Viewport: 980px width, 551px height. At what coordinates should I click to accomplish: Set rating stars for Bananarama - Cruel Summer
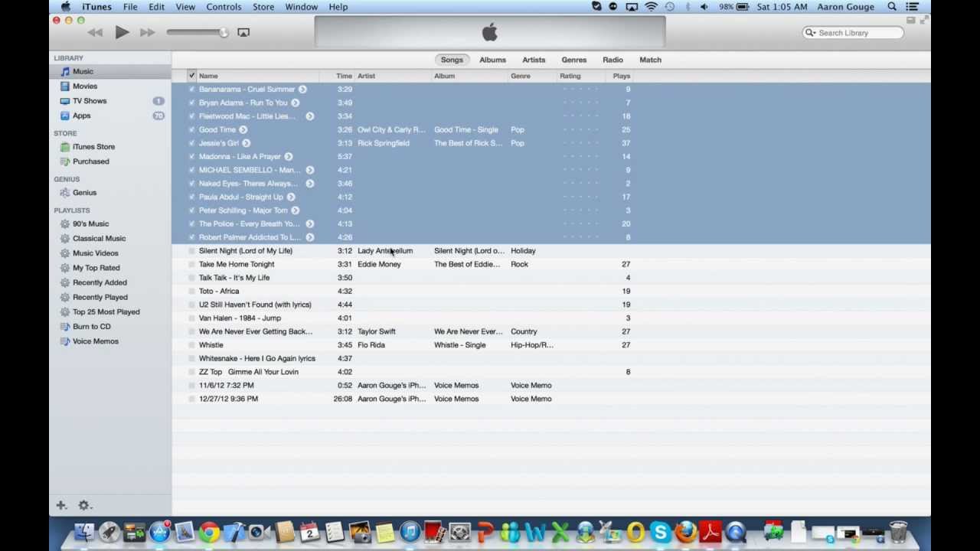(x=580, y=89)
